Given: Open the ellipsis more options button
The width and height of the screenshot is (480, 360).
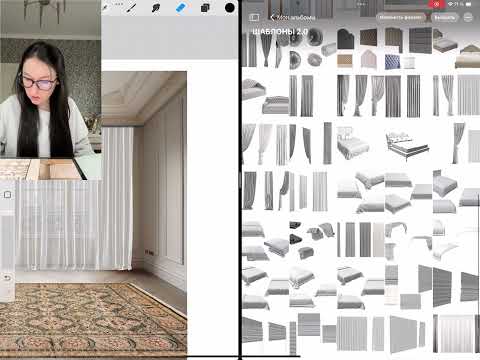Looking at the screenshot, I should [468, 17].
